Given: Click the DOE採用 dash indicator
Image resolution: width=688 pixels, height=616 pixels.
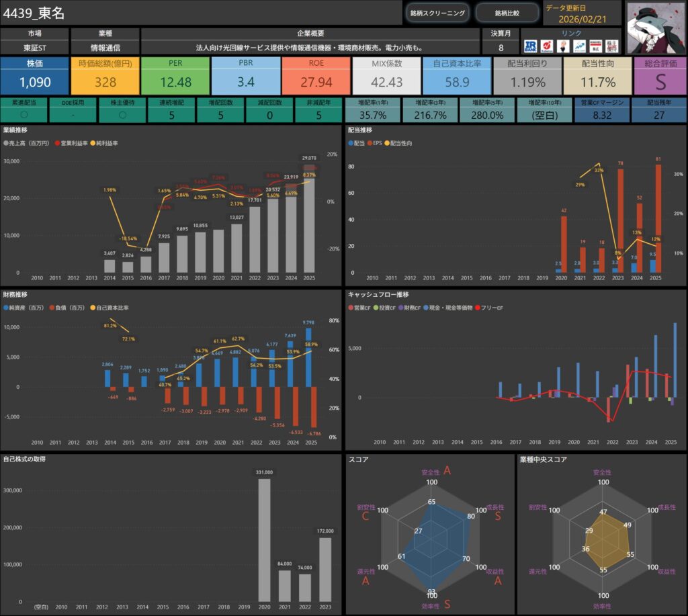Looking at the screenshot, I should point(73,115).
